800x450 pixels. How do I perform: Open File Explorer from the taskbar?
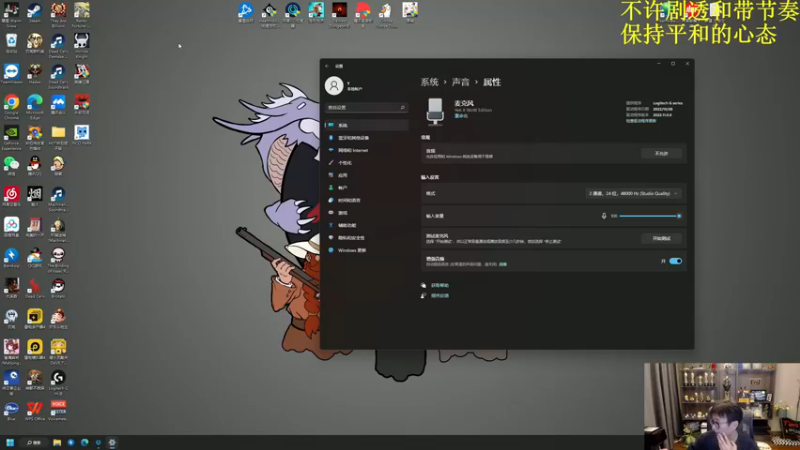pos(57,442)
